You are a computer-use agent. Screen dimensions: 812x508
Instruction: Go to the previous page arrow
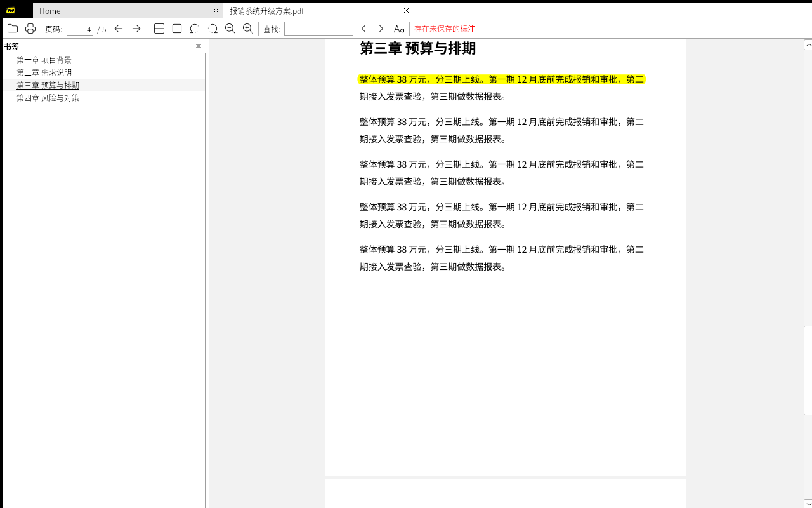click(x=119, y=29)
